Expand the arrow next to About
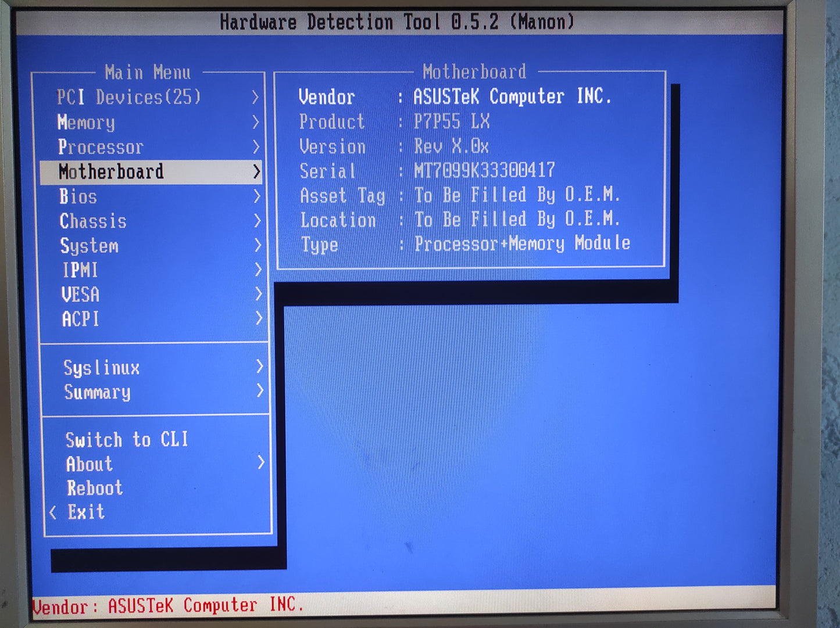Viewport: 840px width, 628px height. (x=260, y=462)
